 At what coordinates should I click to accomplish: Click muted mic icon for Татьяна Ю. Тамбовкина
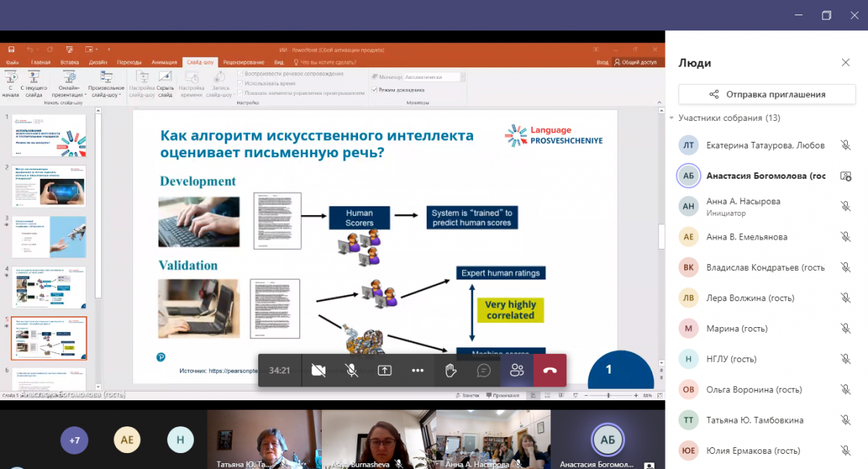(x=845, y=420)
